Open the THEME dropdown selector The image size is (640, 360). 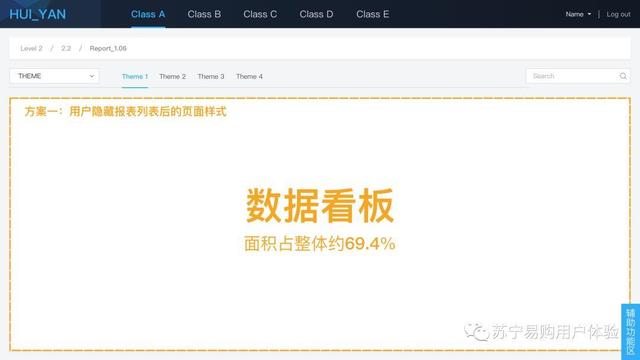coord(54,76)
